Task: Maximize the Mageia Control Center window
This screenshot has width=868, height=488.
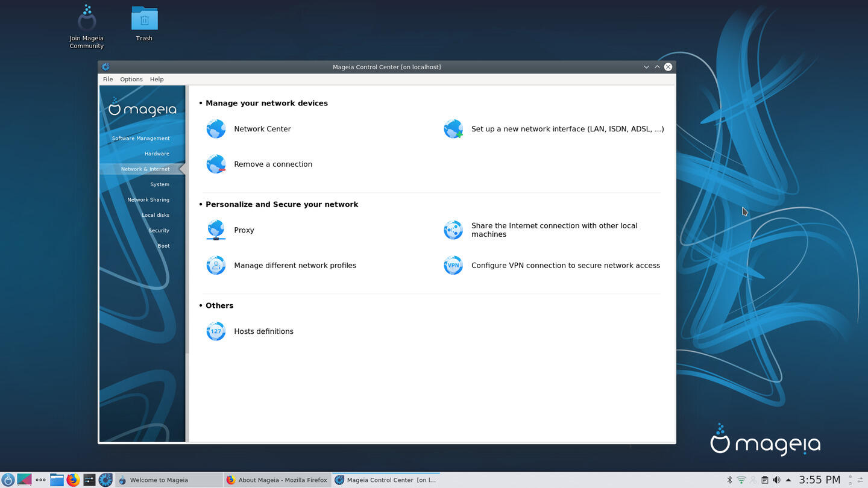Action: pyautogui.click(x=657, y=67)
